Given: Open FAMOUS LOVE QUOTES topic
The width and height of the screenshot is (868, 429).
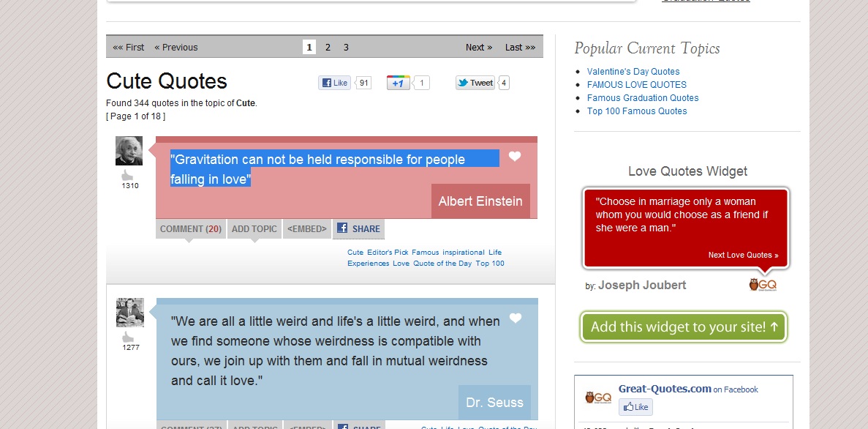Looking at the screenshot, I should point(637,85).
